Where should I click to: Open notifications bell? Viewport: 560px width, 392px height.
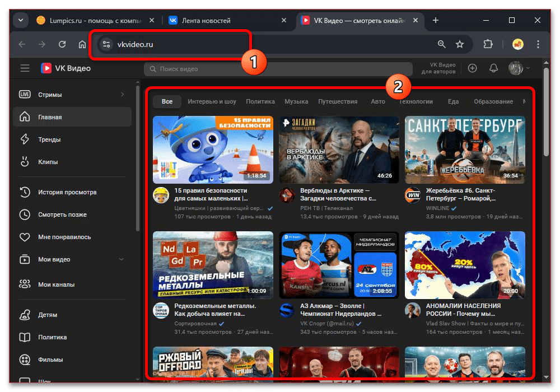point(493,68)
